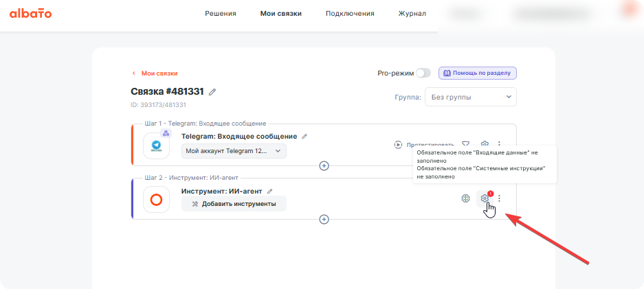Viewport: 644px width, 289px height.
Task: Open the Telegram step settings gear
Action: (x=485, y=144)
